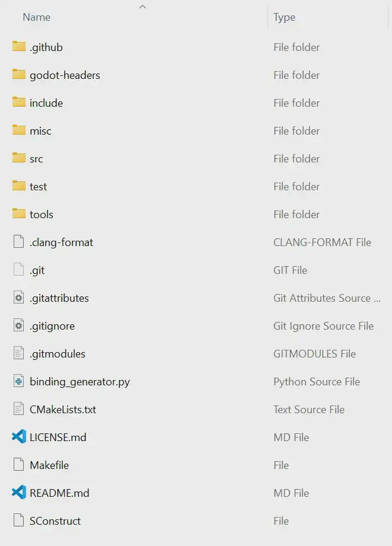Screen dimensions: 392x546
Task: Select the .clang-format file name
Action: pyautogui.click(x=61, y=242)
